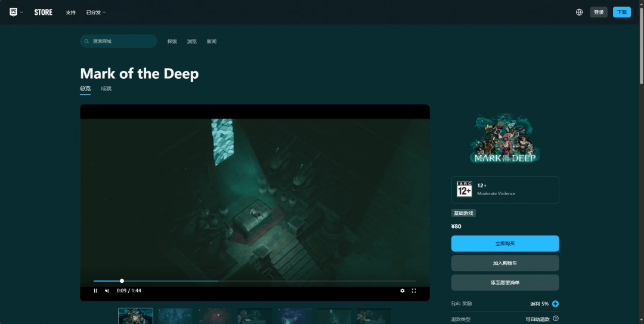644x324 pixels.
Task: Open the 支持 menu item
Action: 71,12
